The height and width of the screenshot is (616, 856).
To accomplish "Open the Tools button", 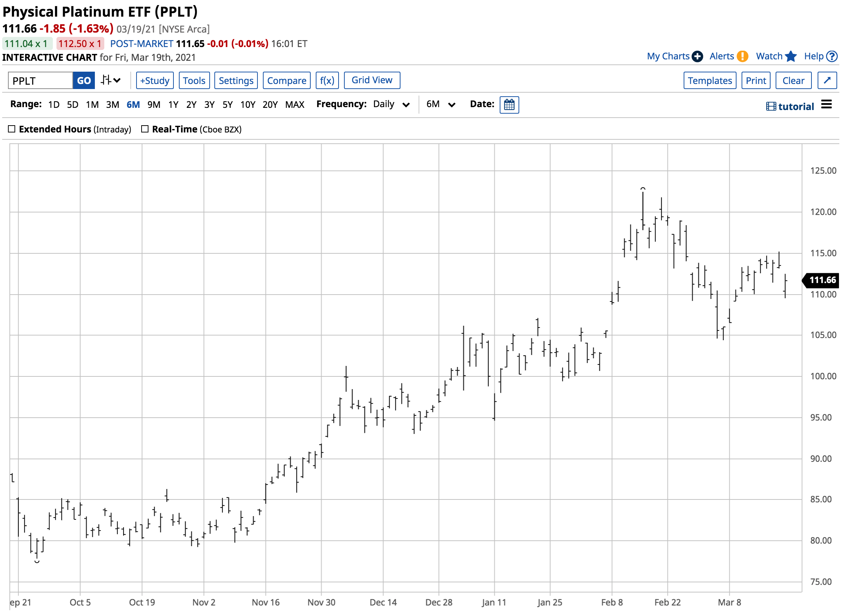I will [x=195, y=81].
